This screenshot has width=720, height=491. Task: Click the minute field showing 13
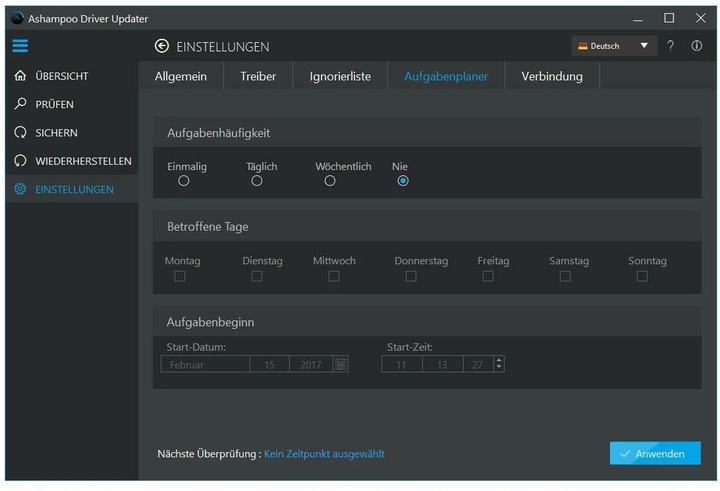442,364
